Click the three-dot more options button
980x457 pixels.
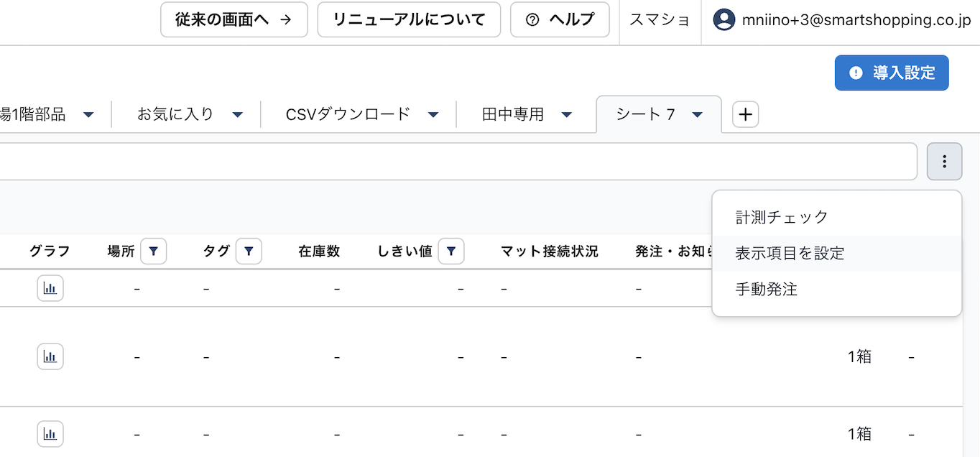coord(944,162)
